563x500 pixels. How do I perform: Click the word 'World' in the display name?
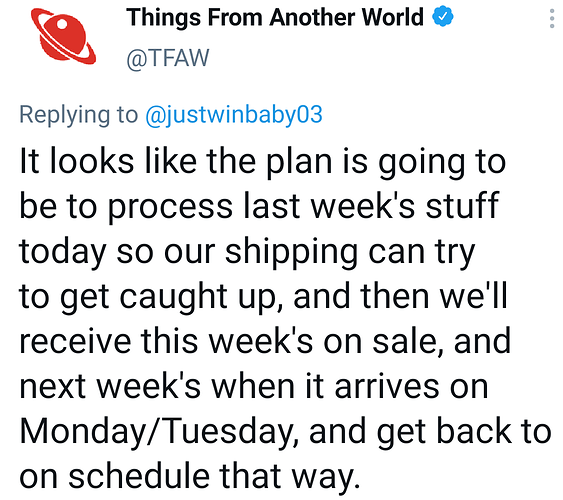click(x=392, y=17)
